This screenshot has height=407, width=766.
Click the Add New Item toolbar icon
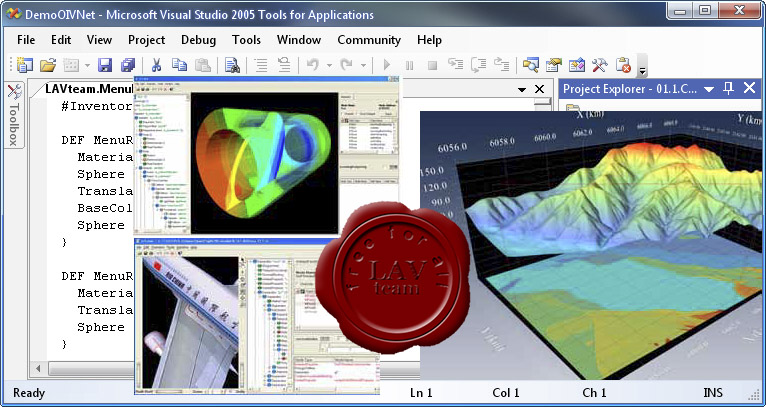click(x=71, y=64)
